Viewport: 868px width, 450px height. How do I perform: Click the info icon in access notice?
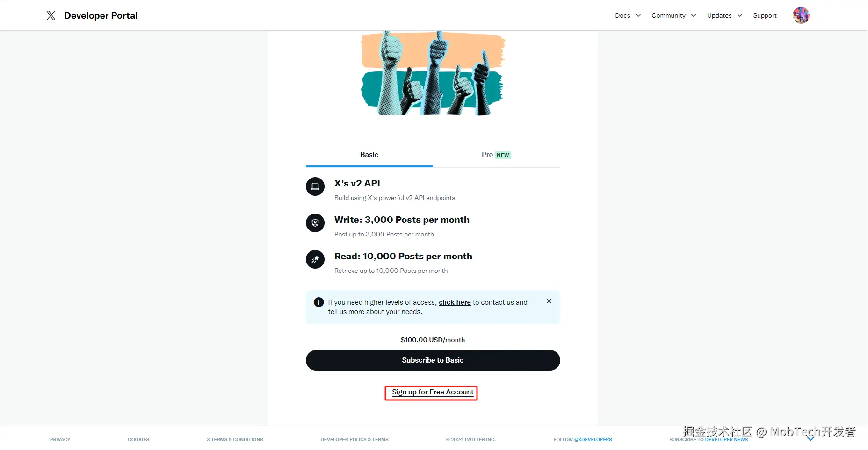pyautogui.click(x=319, y=302)
